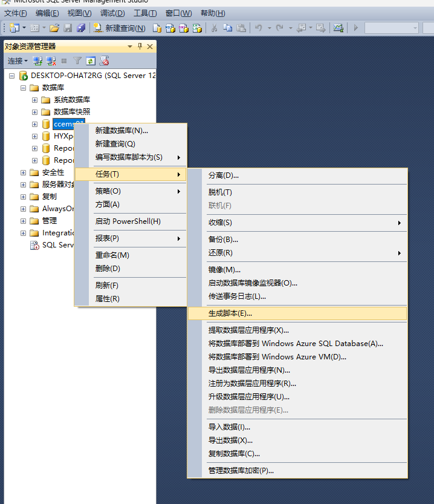The height and width of the screenshot is (504, 434).
Task: Toggle auto-hide pin on Object Explorer
Action: point(140,47)
